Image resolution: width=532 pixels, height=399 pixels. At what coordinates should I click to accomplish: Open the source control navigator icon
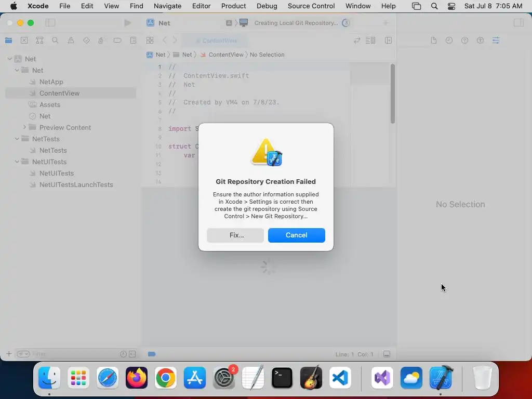(24, 41)
